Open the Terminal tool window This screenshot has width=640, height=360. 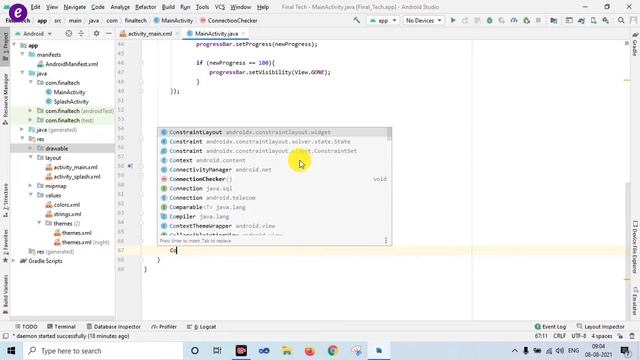[61, 327]
